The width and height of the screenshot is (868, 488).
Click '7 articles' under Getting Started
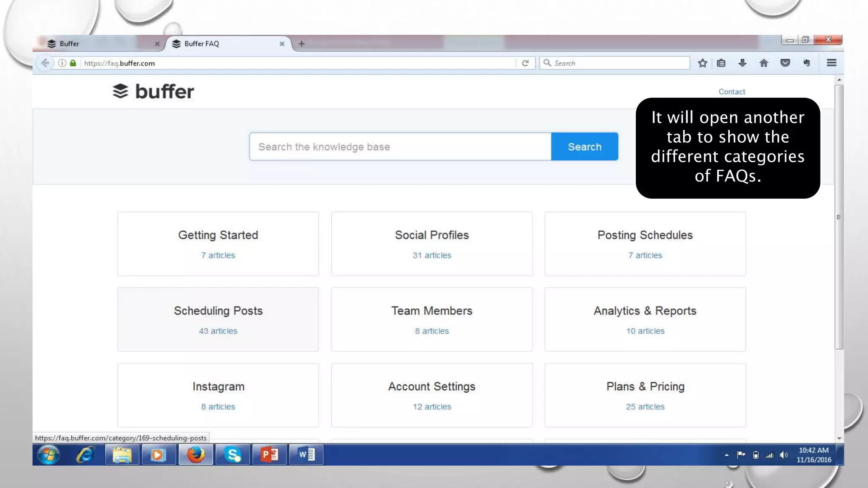[218, 255]
